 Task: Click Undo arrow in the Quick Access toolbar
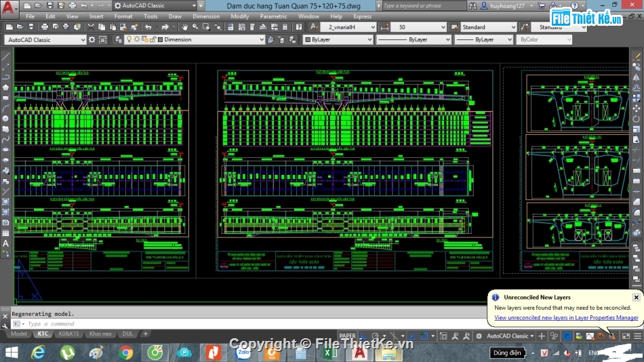pyautogui.click(x=84, y=5)
